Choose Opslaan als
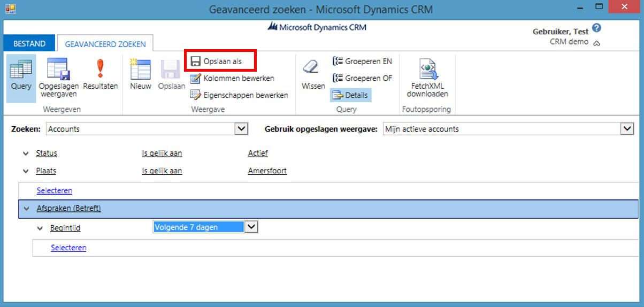The height and width of the screenshot is (307, 644). pos(217,62)
